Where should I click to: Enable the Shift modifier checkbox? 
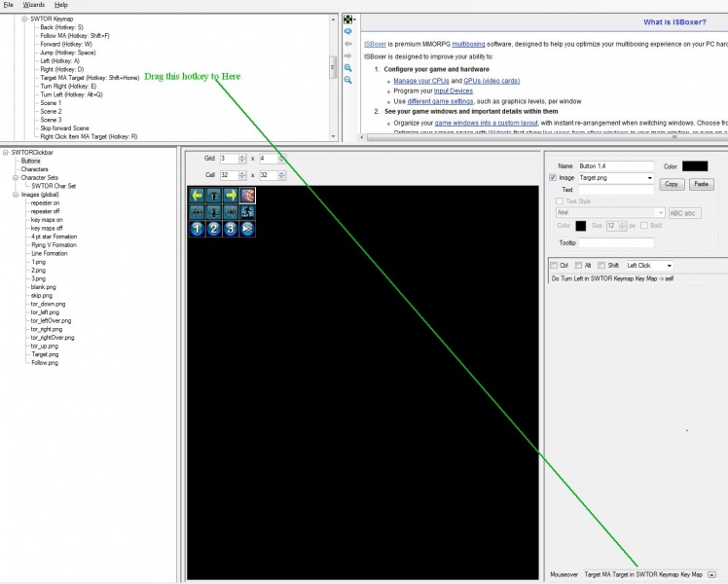(x=601, y=265)
